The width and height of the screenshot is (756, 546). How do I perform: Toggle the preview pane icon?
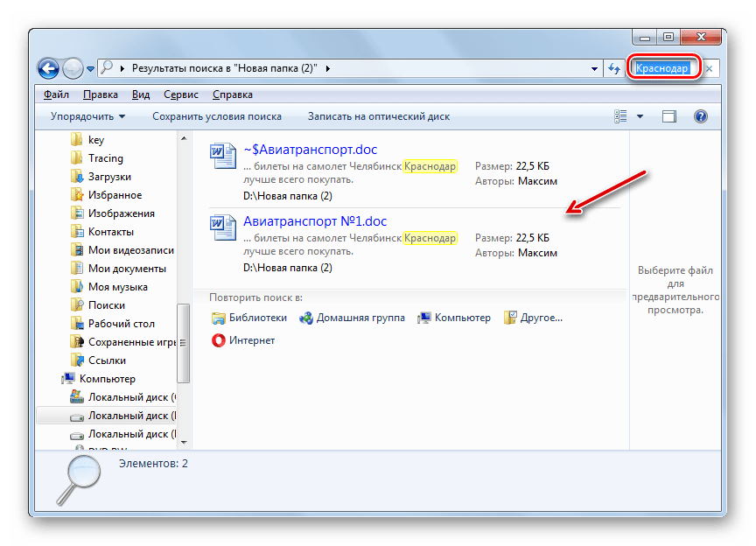tap(669, 116)
